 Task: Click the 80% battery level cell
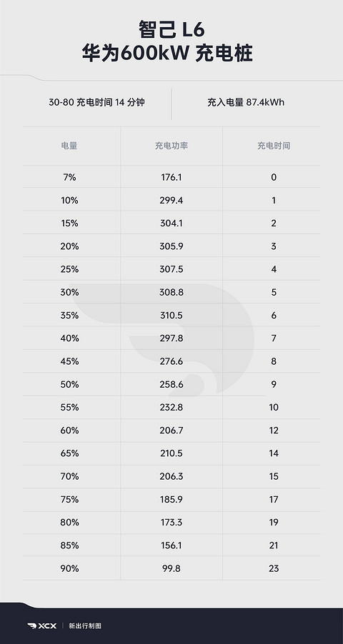(69, 523)
